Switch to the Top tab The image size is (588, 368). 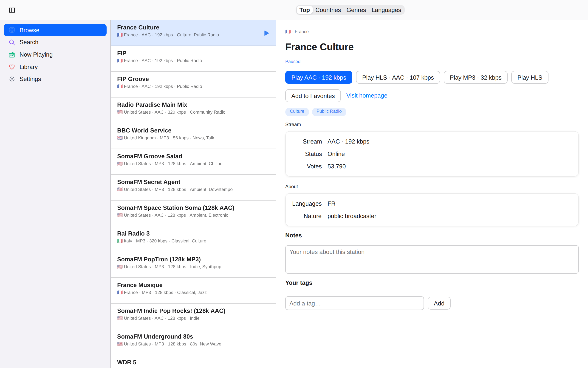[304, 10]
